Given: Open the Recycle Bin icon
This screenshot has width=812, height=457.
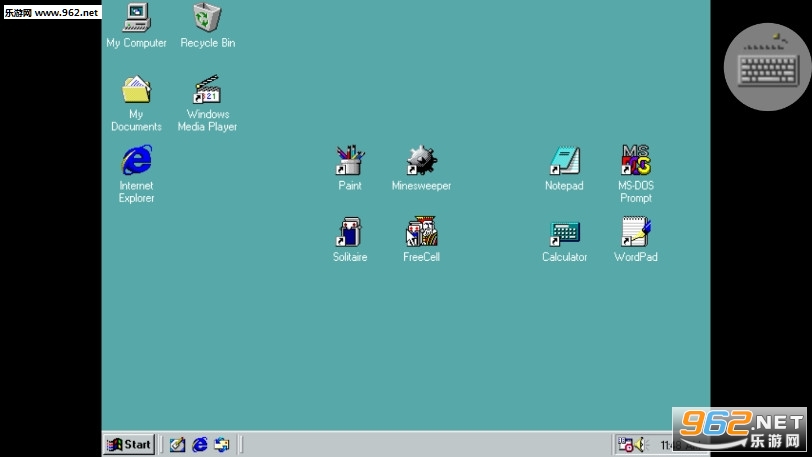Looking at the screenshot, I should (207, 17).
